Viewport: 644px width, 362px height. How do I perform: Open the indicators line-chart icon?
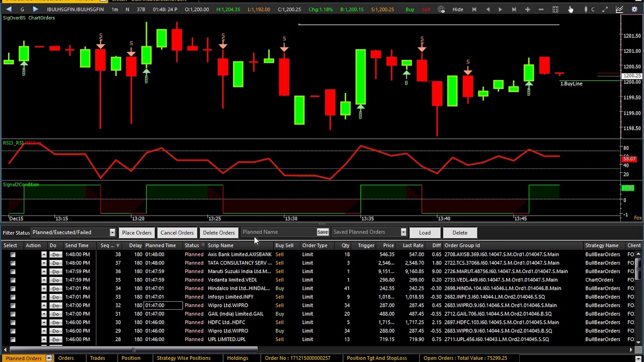[x=619, y=10]
